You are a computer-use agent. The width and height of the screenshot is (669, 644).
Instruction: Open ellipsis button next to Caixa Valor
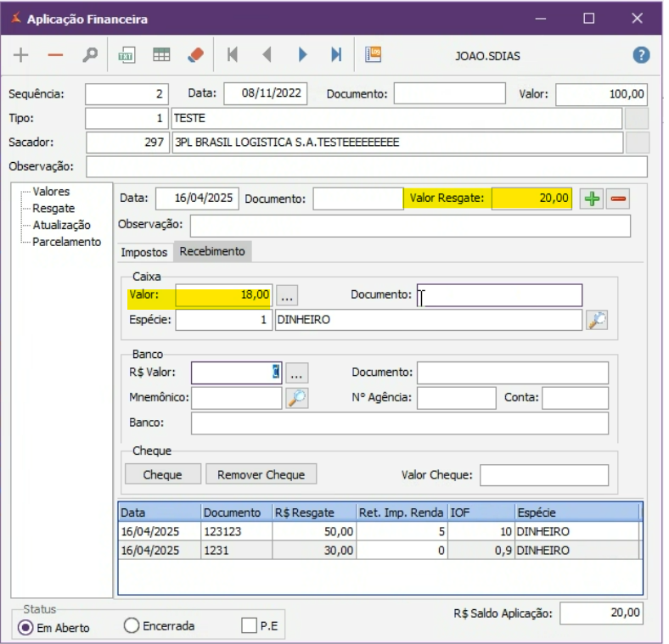[287, 295]
